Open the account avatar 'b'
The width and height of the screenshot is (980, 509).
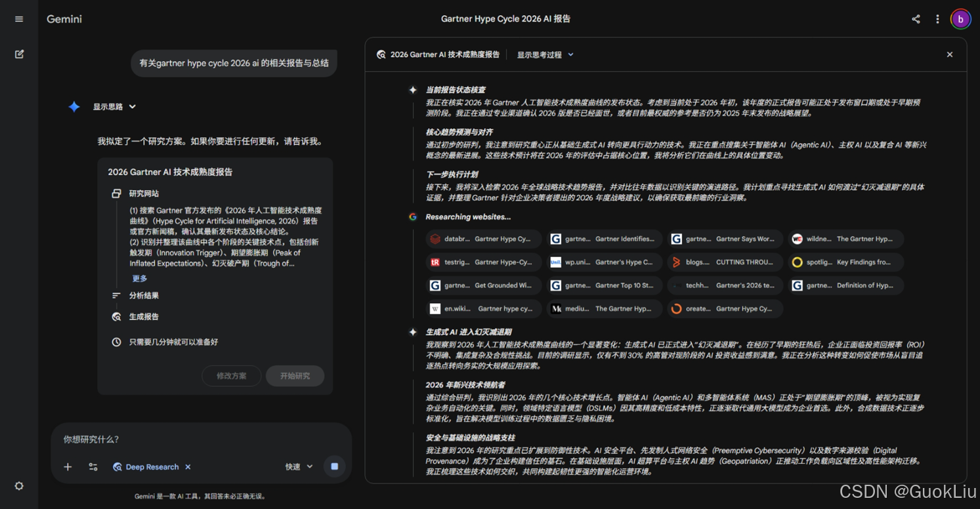click(x=960, y=19)
